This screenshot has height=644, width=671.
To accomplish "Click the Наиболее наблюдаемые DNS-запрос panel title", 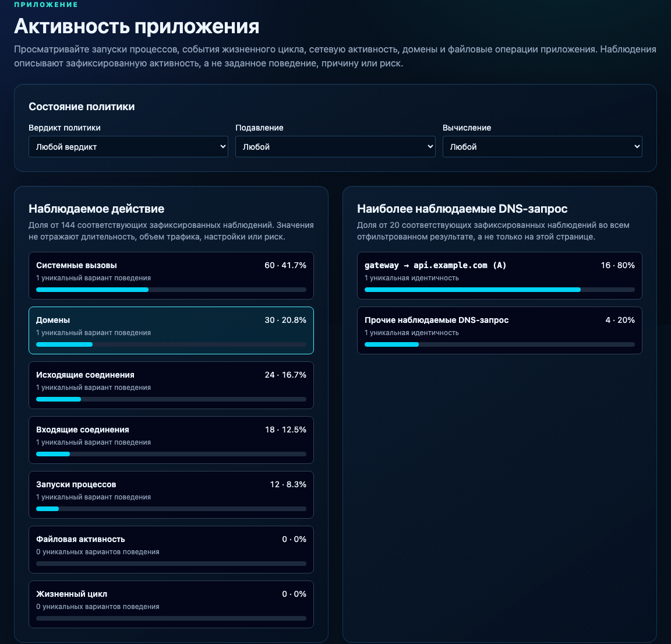I will [462, 209].
